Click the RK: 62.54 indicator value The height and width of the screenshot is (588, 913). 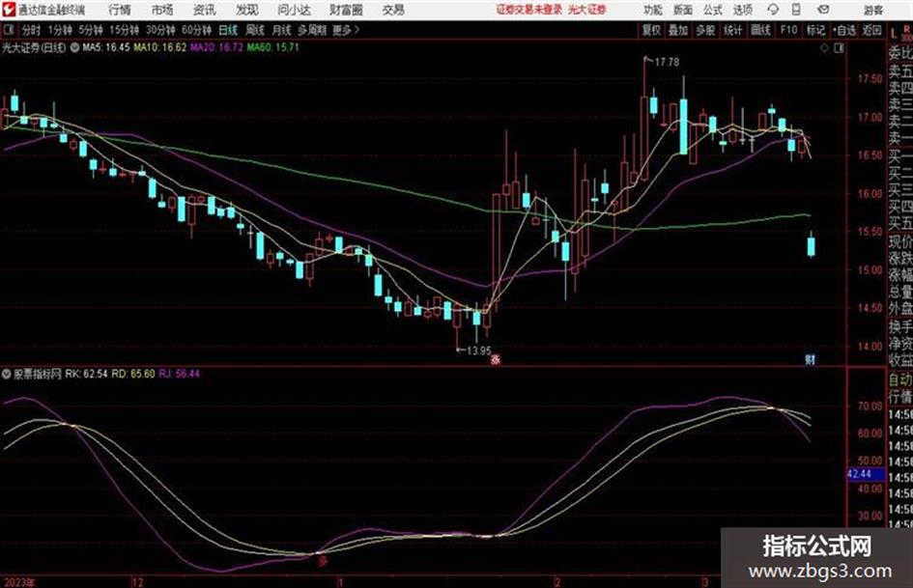click(x=86, y=374)
